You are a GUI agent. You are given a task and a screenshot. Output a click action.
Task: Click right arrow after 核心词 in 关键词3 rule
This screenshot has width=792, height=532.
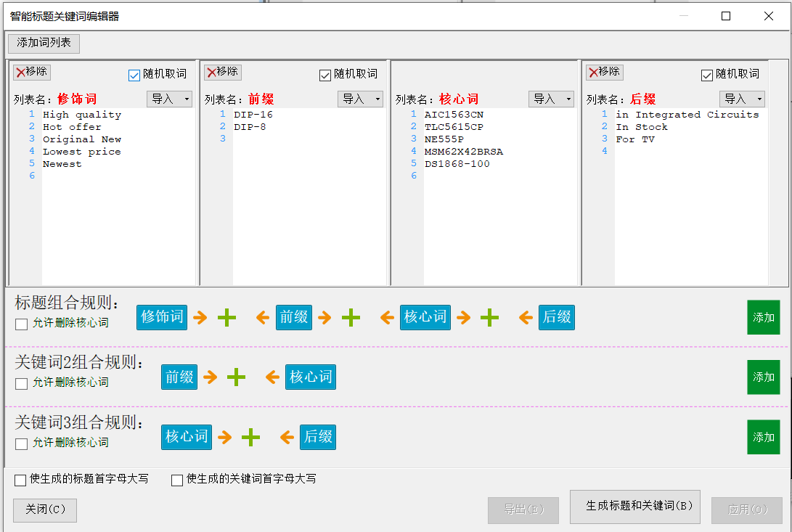pos(225,437)
